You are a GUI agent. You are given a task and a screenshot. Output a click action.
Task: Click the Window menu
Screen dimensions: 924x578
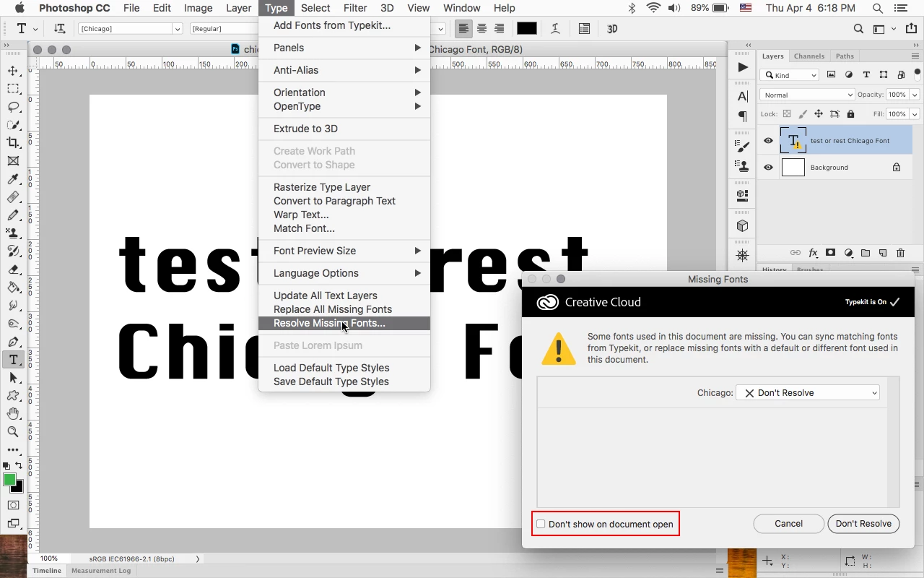coord(461,8)
